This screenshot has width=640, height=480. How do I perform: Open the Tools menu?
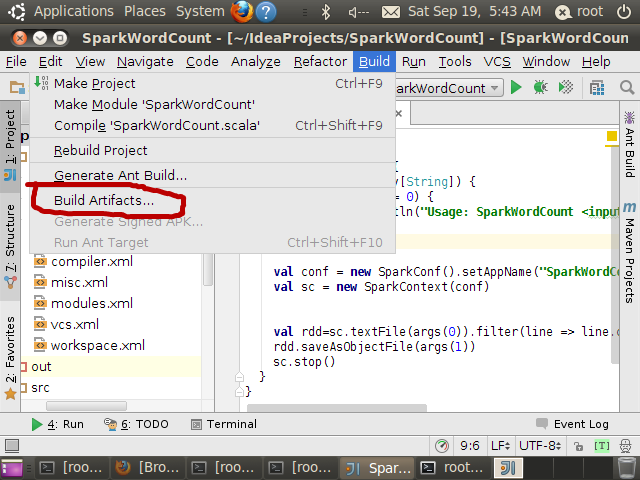tap(455, 62)
